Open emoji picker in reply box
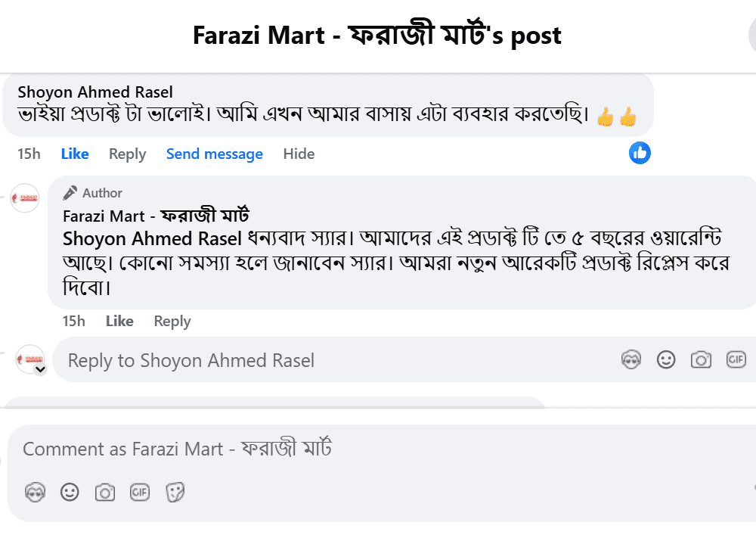This screenshot has width=756, height=541. pyautogui.click(x=666, y=359)
